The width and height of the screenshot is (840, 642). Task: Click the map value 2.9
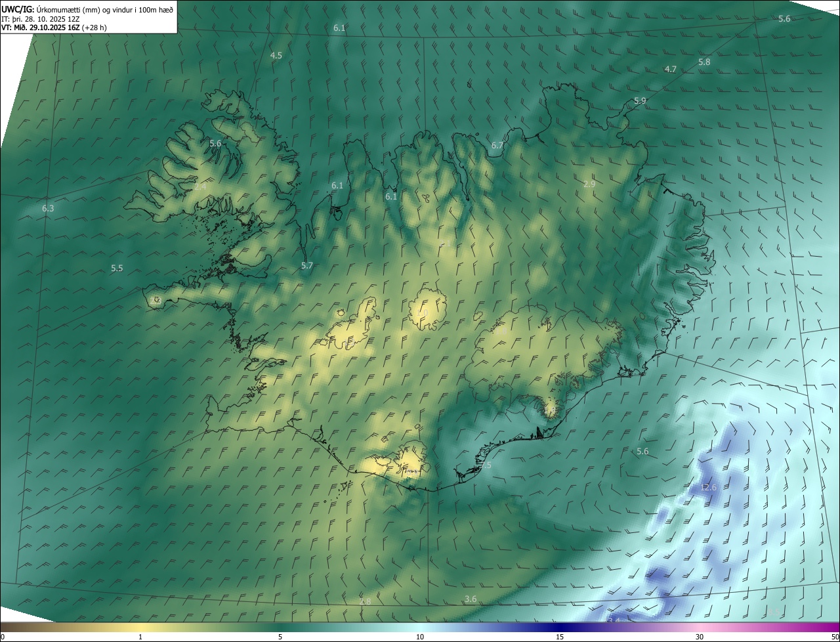pyautogui.click(x=589, y=184)
